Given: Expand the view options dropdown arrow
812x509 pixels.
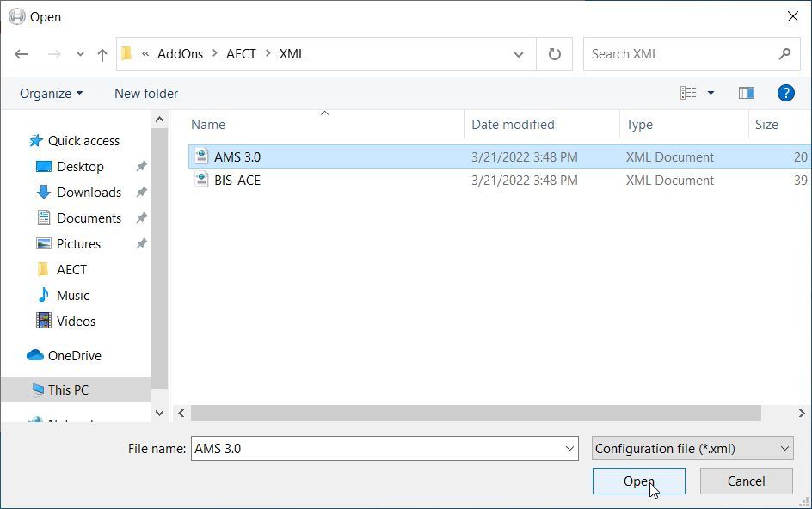Looking at the screenshot, I should point(710,93).
